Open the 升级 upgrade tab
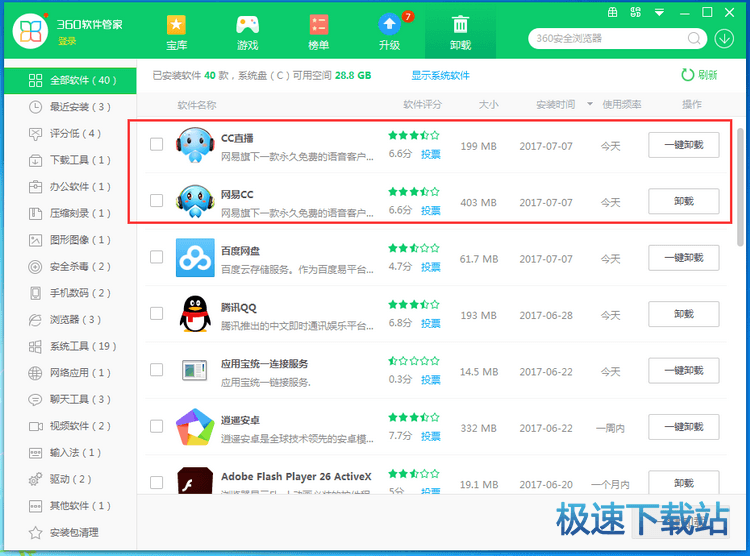 [390, 33]
